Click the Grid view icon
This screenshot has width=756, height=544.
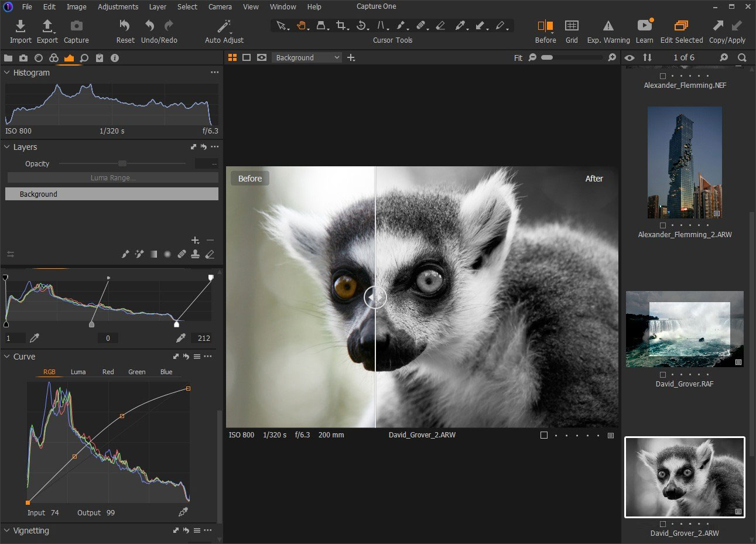pos(572,26)
